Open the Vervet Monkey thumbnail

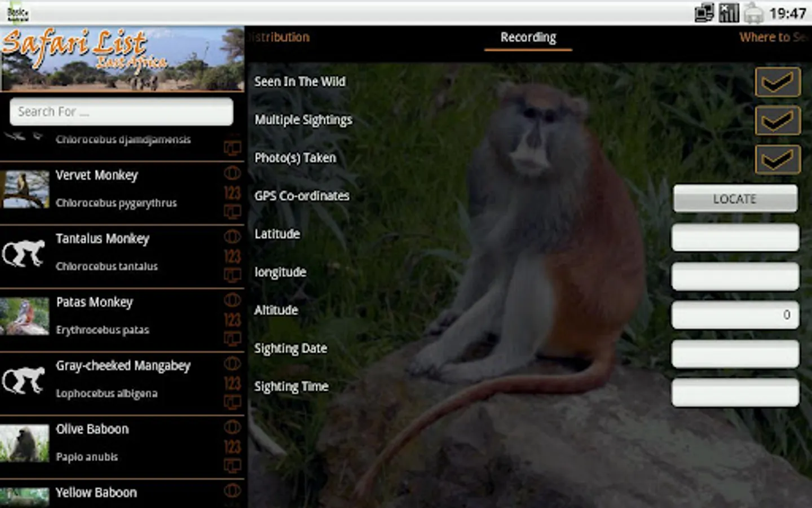pos(24,190)
